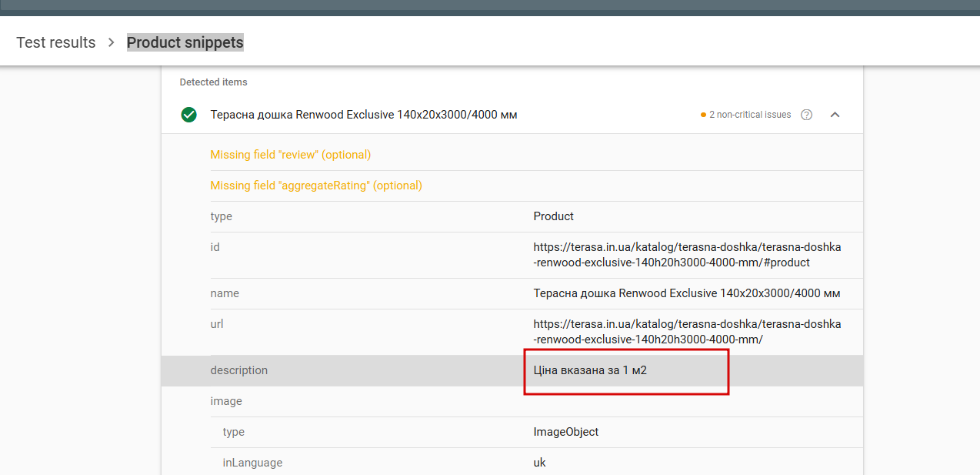Screen dimensions: 980x475
Task: Click the Терасна дошка item title
Action: (x=363, y=115)
